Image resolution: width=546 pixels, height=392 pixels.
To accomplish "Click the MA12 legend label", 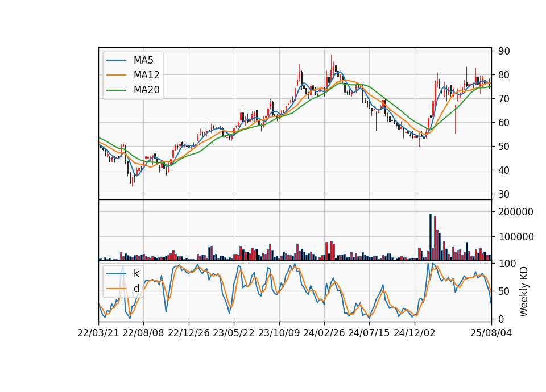I will click(x=146, y=75).
